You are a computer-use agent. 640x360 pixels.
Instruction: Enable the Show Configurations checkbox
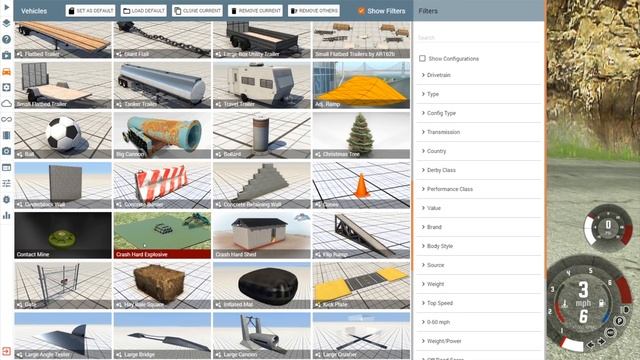[x=422, y=58]
